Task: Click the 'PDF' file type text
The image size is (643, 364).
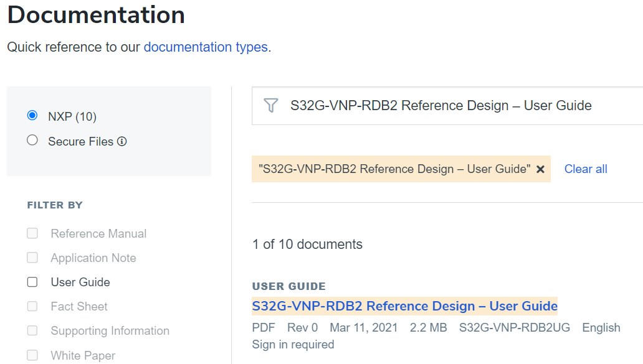Action: (264, 327)
